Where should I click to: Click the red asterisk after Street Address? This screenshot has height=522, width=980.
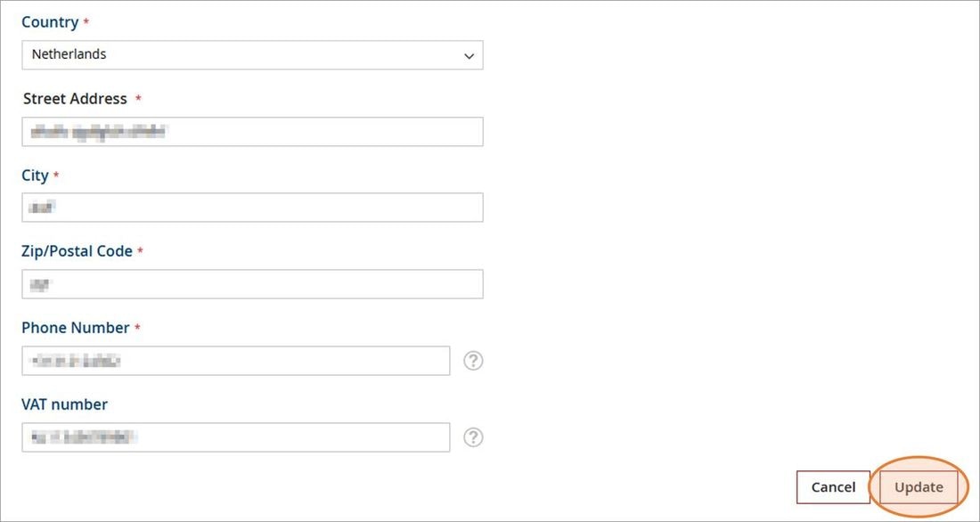138,99
